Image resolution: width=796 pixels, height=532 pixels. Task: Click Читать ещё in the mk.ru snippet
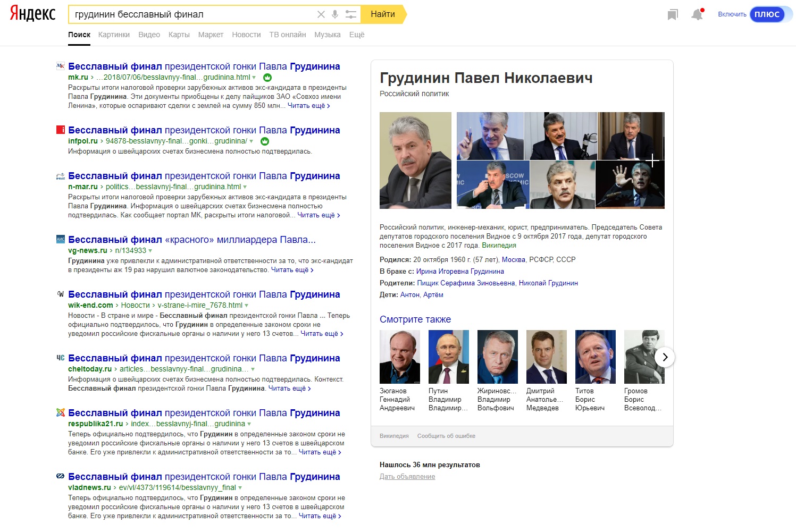308,106
